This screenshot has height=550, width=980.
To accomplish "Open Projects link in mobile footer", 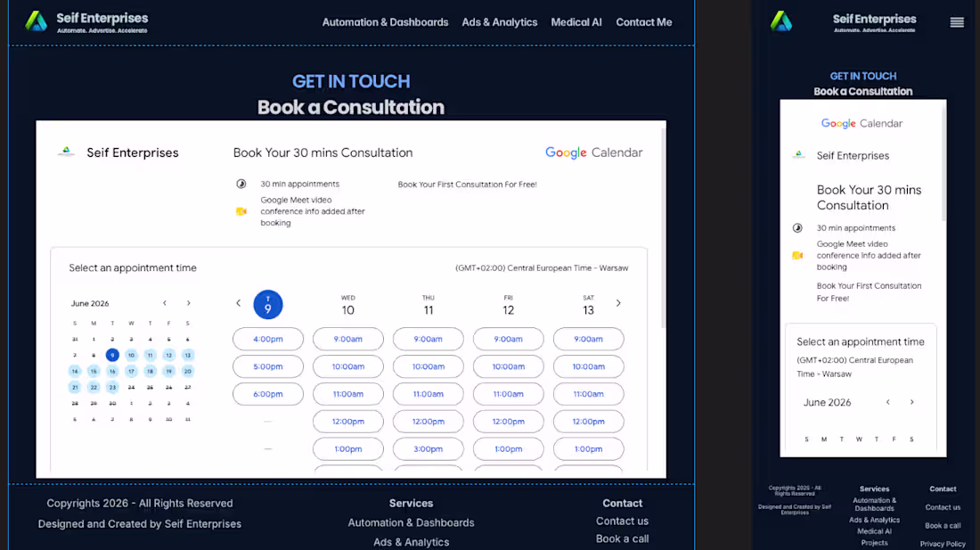I will pos(874,543).
